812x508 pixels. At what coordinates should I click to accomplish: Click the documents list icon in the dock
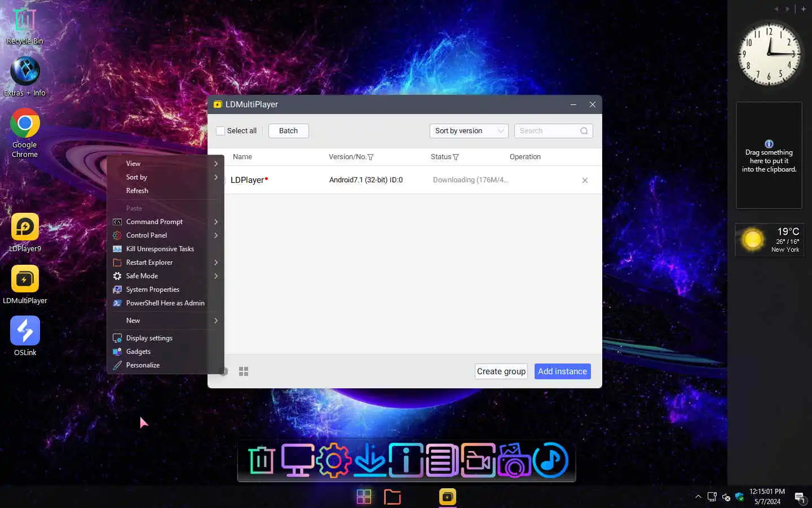click(x=442, y=461)
